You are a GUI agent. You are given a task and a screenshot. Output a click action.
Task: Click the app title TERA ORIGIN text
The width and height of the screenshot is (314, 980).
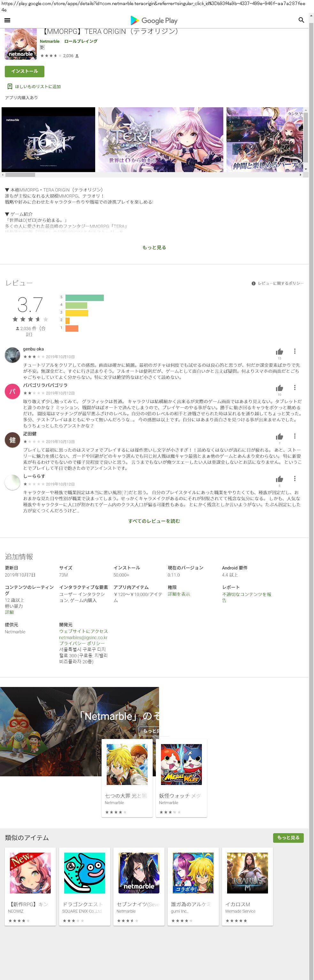109,32
